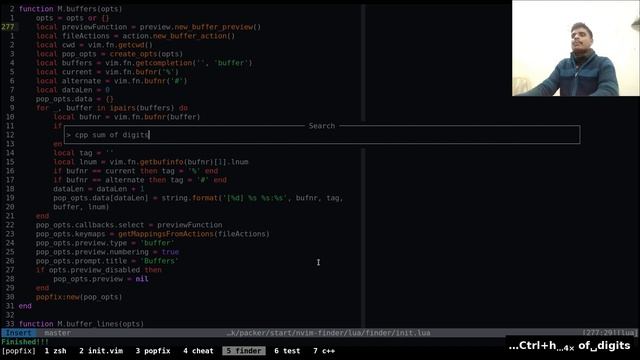Click line with 'vim.fn.getcompletion'
This screenshot has height=360, width=640.
[144, 63]
